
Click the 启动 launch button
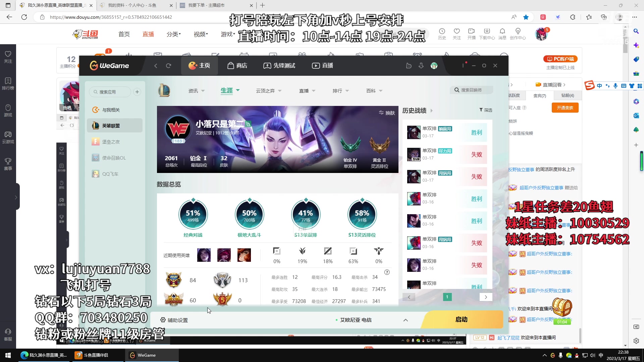click(462, 319)
